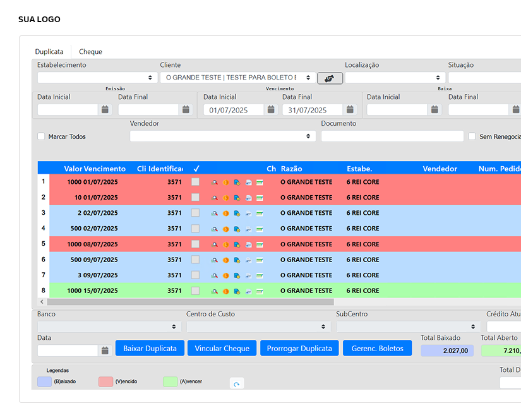Click the Documento input field

point(392,136)
